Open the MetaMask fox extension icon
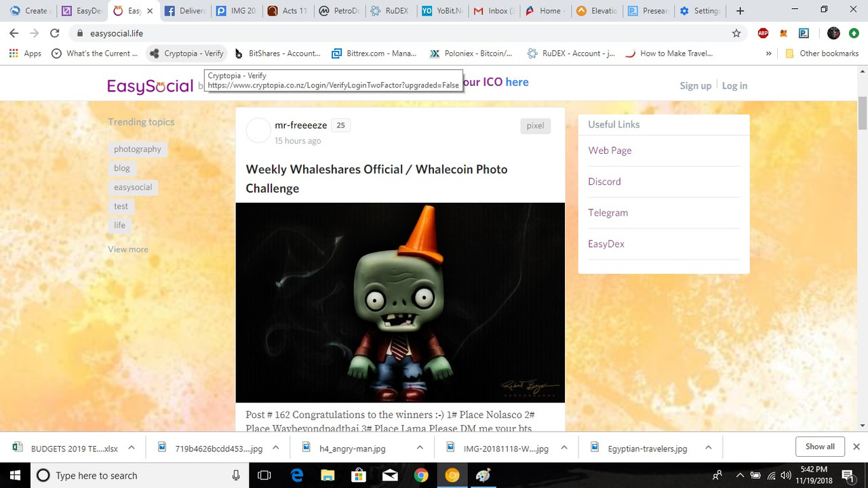Image resolution: width=868 pixels, height=488 pixels. tap(783, 33)
